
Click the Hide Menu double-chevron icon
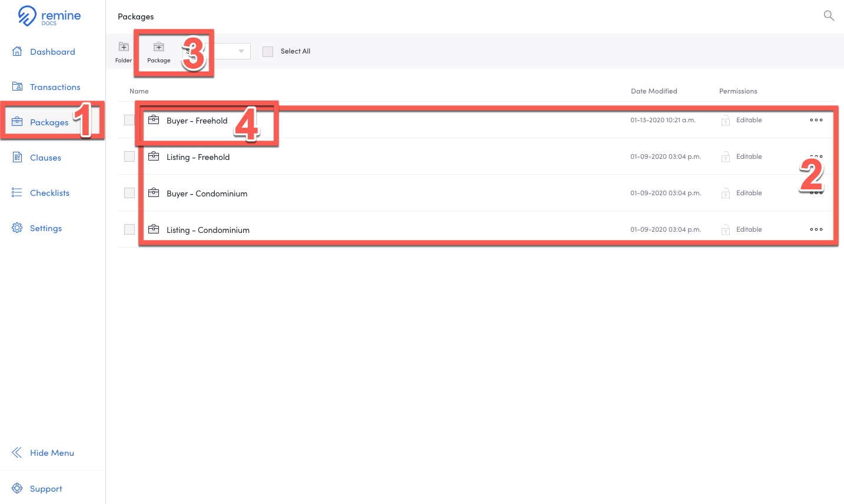(17, 452)
